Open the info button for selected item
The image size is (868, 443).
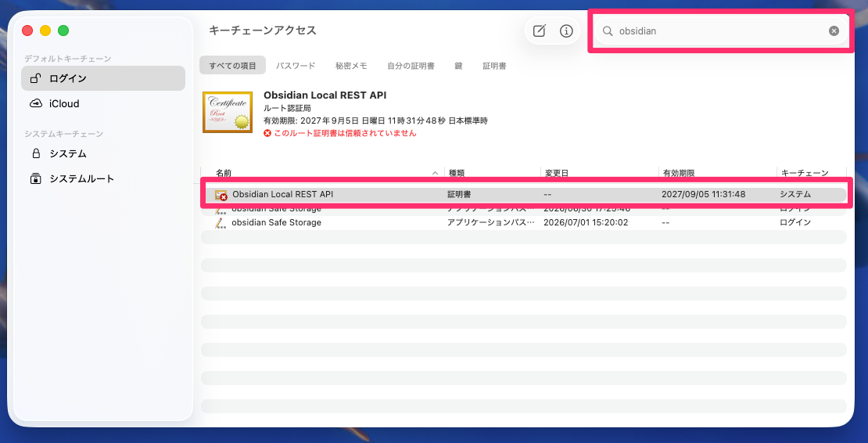(565, 31)
